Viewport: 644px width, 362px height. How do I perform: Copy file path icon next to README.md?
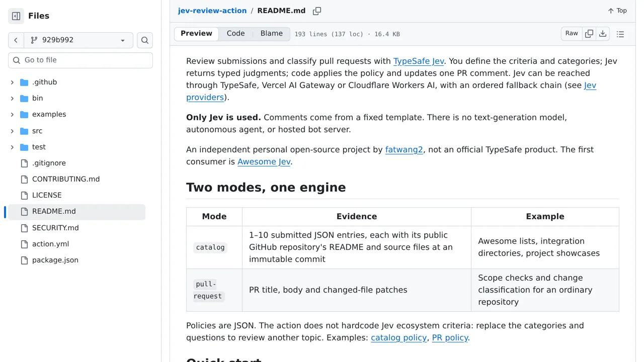pos(317,11)
